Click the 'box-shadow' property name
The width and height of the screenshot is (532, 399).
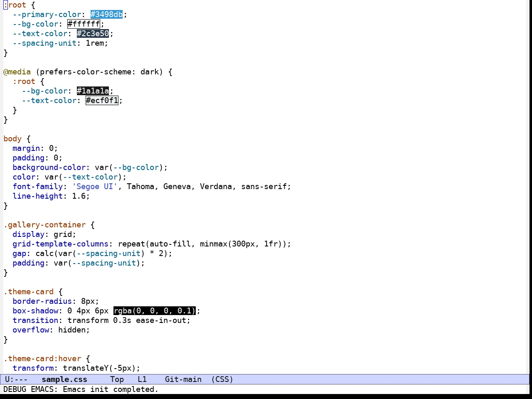click(x=35, y=311)
